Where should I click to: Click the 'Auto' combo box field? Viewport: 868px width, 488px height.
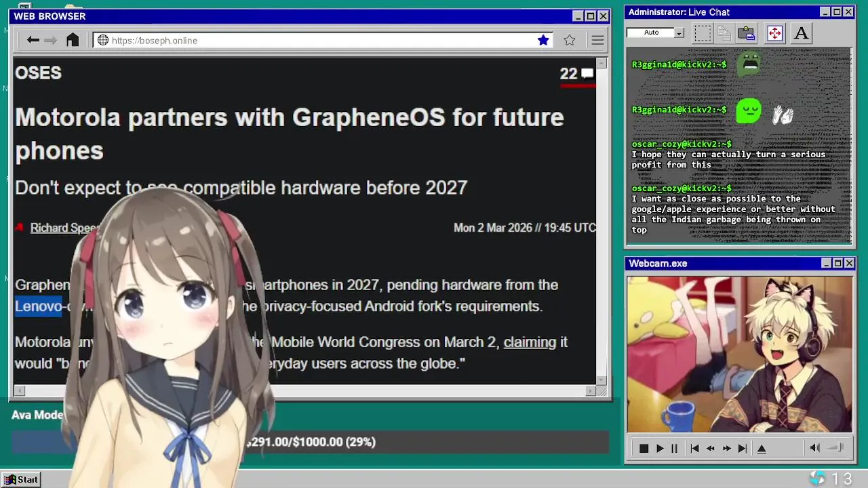tap(655, 33)
